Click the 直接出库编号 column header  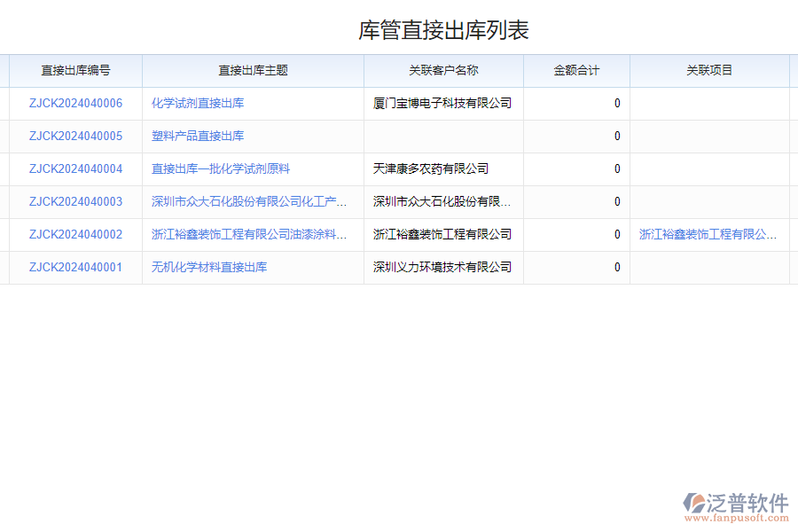(74, 71)
